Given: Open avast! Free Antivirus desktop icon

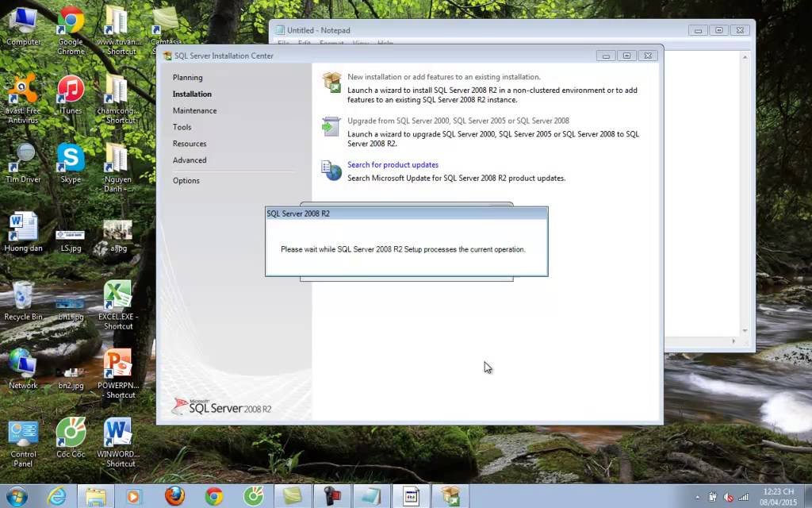Looking at the screenshot, I should click(23, 98).
